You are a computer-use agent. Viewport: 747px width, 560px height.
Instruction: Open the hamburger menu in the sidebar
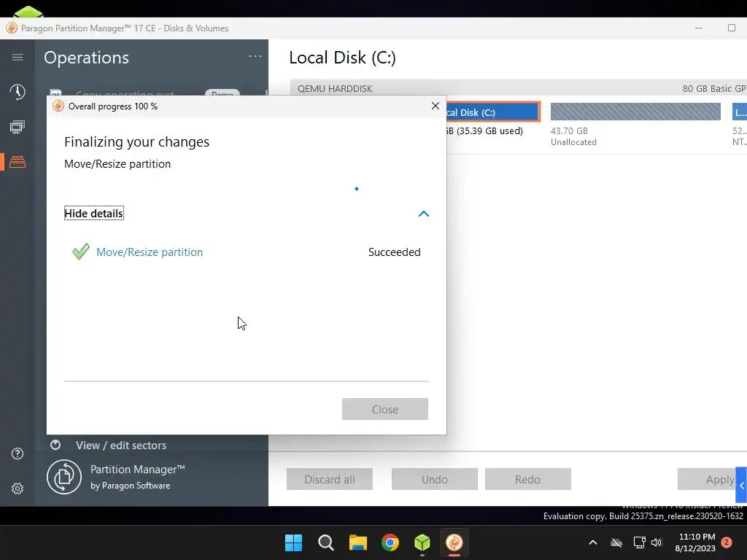[x=18, y=57]
